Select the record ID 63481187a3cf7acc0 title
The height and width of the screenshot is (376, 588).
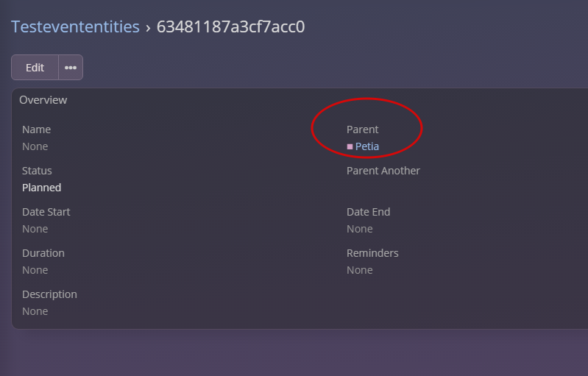point(230,27)
